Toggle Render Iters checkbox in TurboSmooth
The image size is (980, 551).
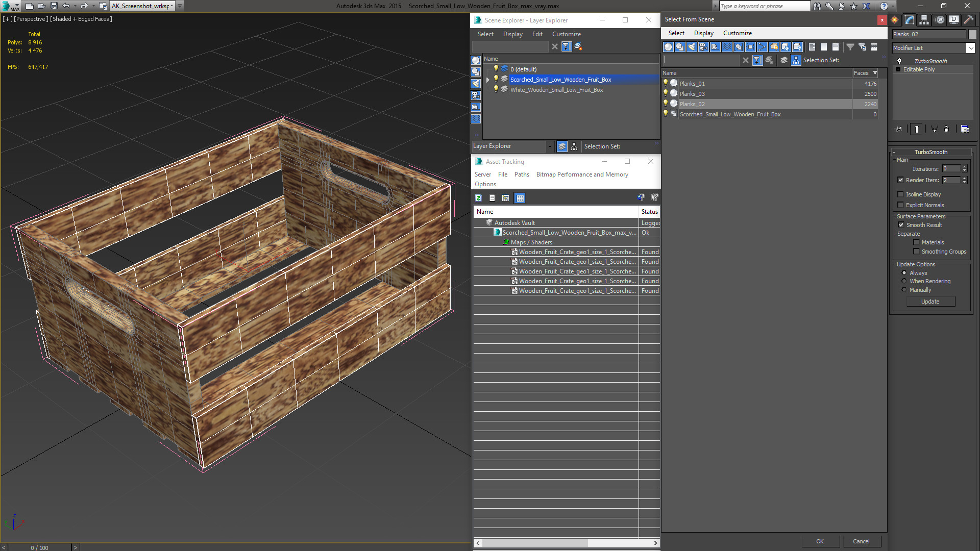[x=900, y=180]
